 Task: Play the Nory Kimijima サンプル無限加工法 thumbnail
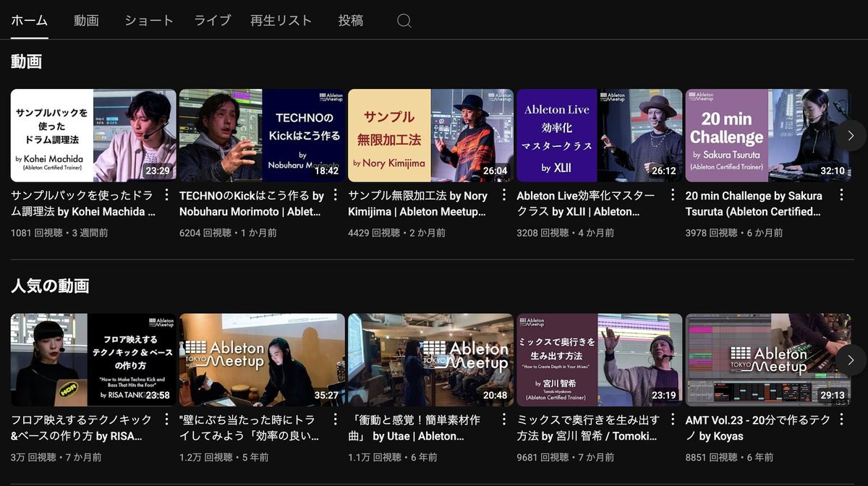(x=430, y=135)
